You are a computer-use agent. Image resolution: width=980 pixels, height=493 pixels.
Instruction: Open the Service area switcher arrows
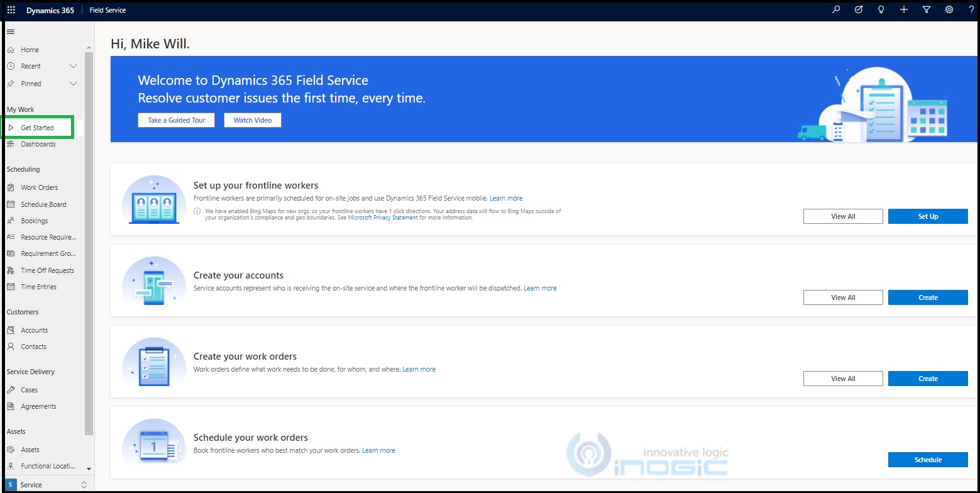(x=84, y=485)
